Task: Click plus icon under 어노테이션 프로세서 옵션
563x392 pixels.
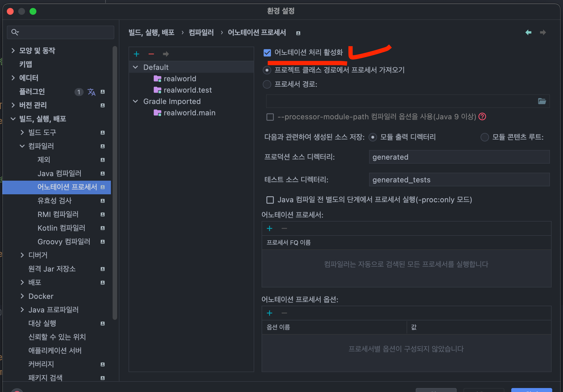Action: tap(270, 313)
